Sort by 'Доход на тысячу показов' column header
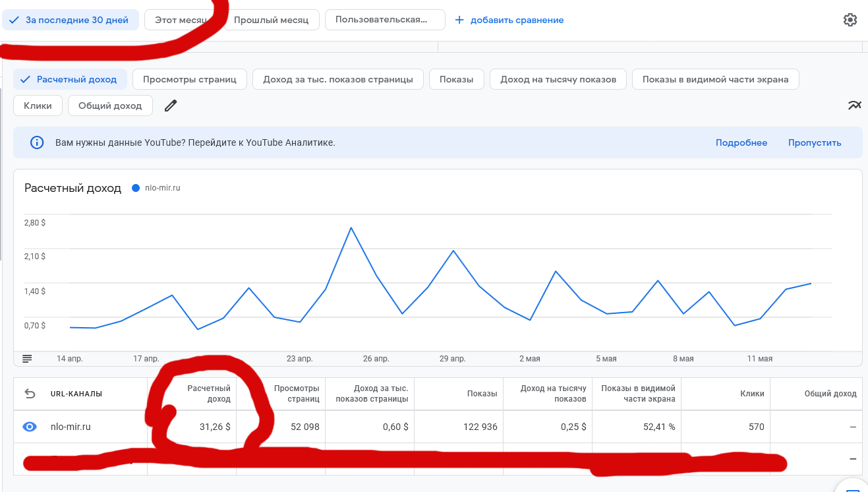 point(554,394)
